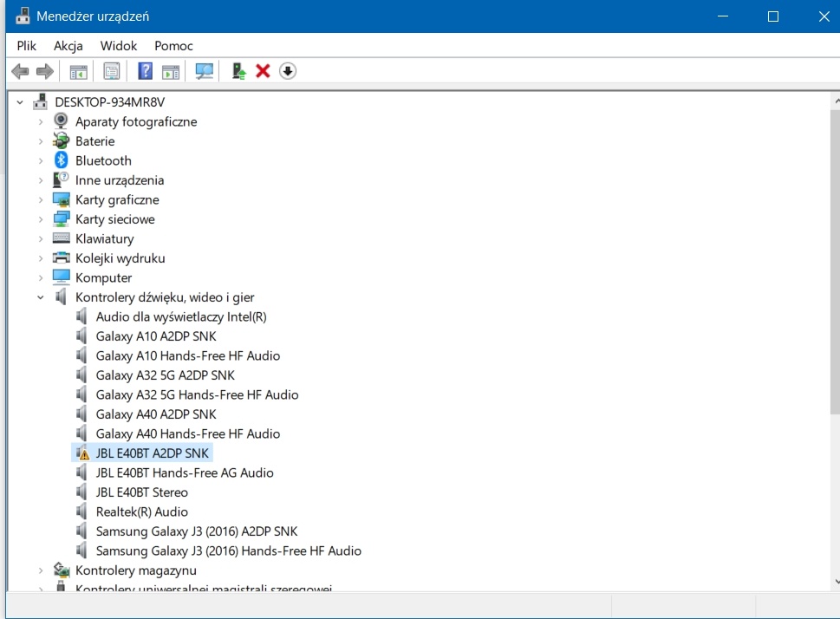This screenshot has height=619, width=840.
Task: Expand the Bluetooth category
Action: [41, 160]
